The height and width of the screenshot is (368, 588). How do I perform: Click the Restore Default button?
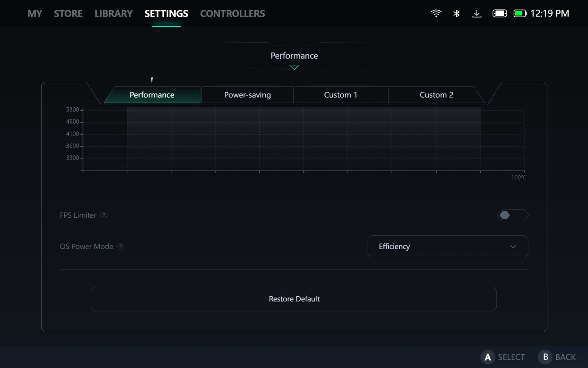click(294, 299)
